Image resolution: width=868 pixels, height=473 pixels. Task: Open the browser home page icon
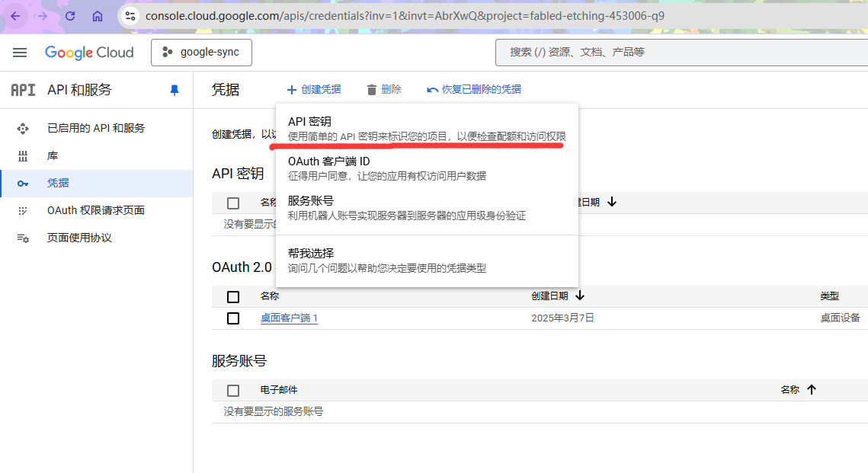point(98,16)
